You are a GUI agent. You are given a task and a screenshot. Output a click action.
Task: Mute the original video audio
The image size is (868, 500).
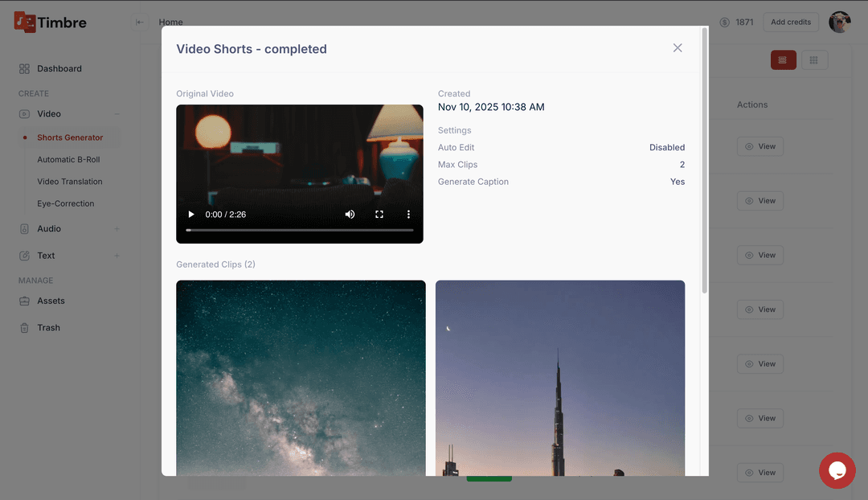pyautogui.click(x=350, y=215)
